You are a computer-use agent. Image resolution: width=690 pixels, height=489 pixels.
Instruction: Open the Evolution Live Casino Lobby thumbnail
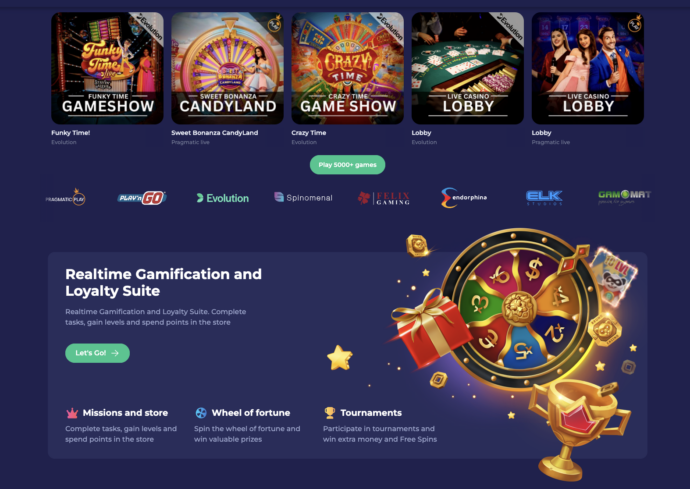point(468,68)
